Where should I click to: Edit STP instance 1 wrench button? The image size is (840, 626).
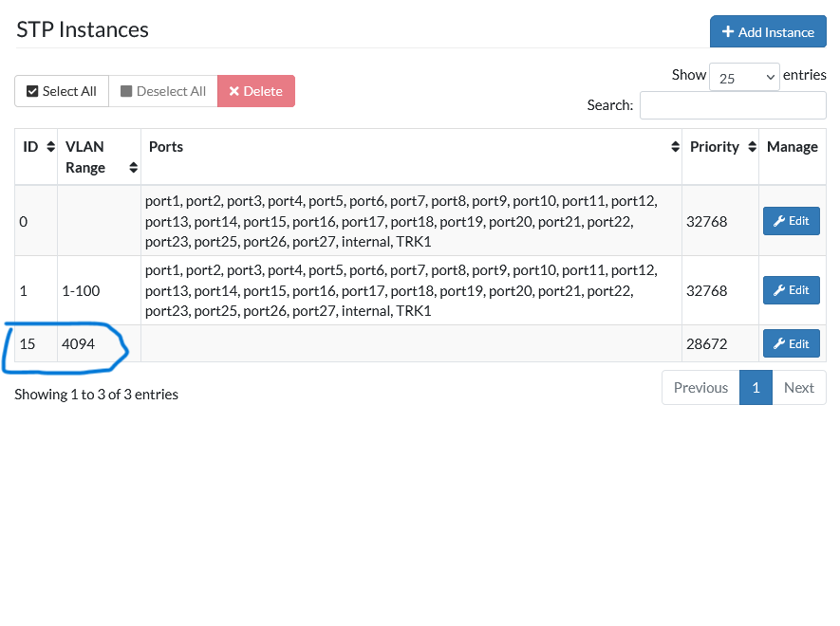pos(791,290)
